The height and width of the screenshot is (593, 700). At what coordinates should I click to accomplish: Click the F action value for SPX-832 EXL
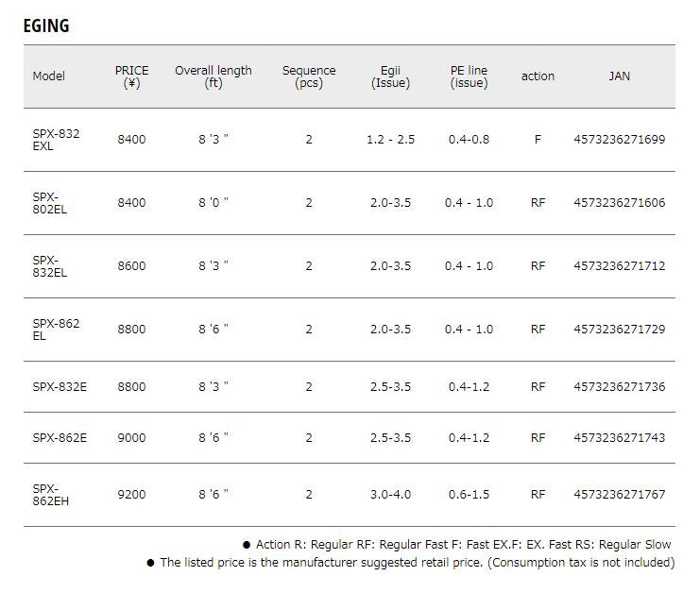click(538, 140)
